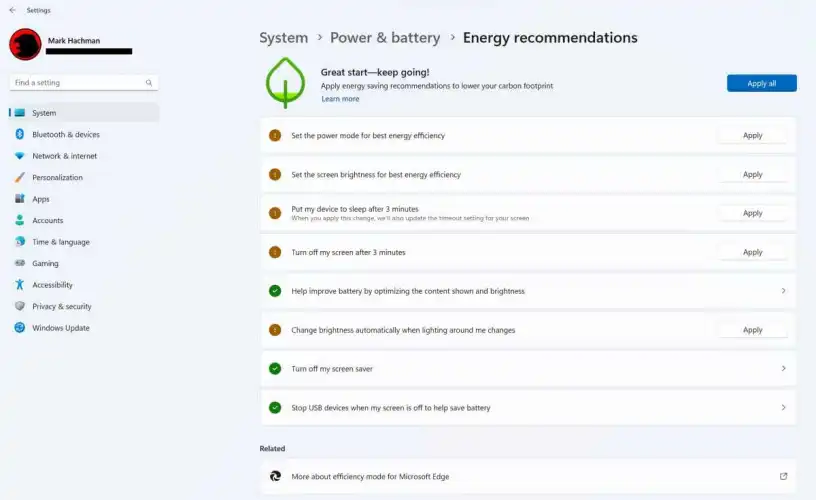Click the Windows Update icon
The image size is (816, 500).
coord(19,328)
